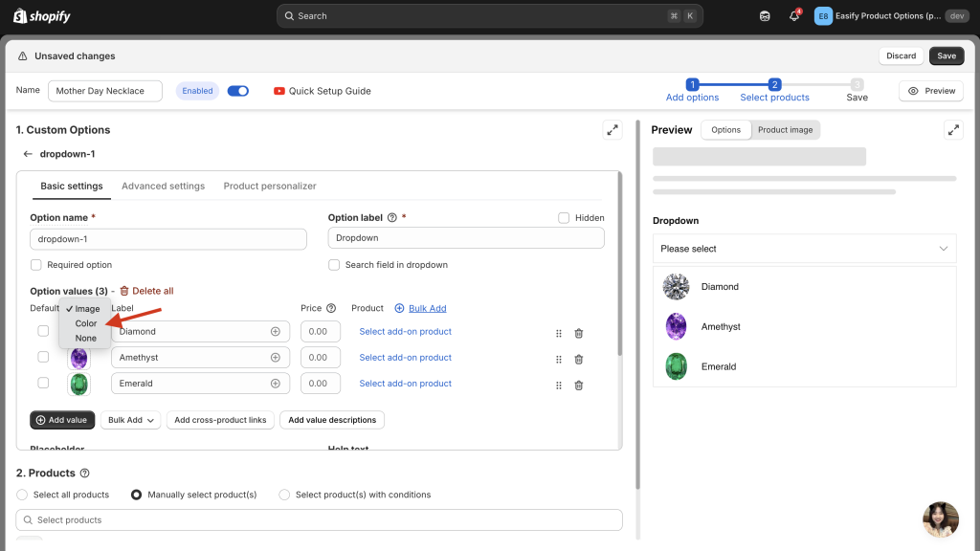Open the Product personalizer tab
Image resolution: width=980 pixels, height=551 pixels.
(269, 186)
